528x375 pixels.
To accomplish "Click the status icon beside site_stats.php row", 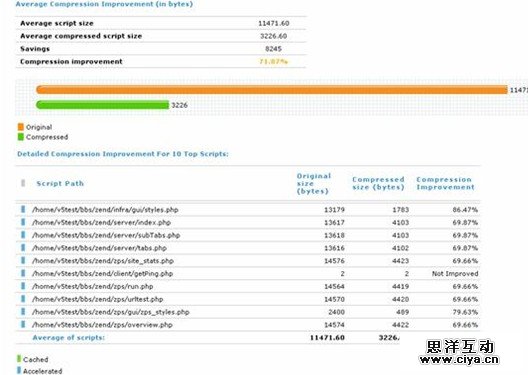I will click(23, 261).
